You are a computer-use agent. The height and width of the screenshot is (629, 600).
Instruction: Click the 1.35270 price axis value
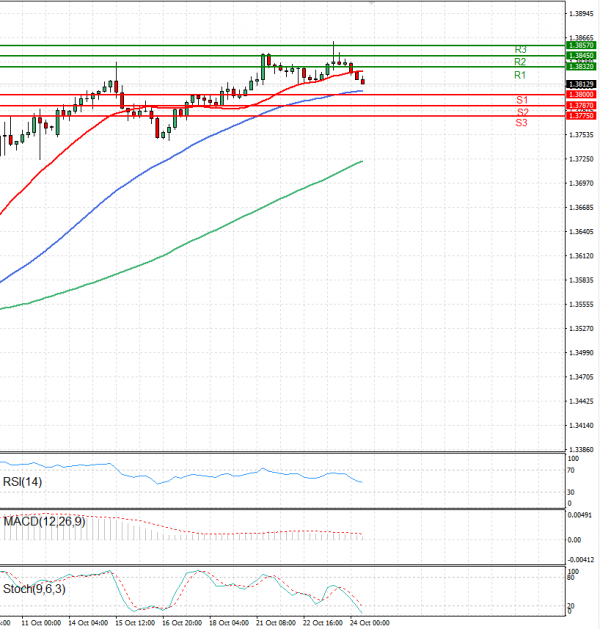tap(581, 329)
